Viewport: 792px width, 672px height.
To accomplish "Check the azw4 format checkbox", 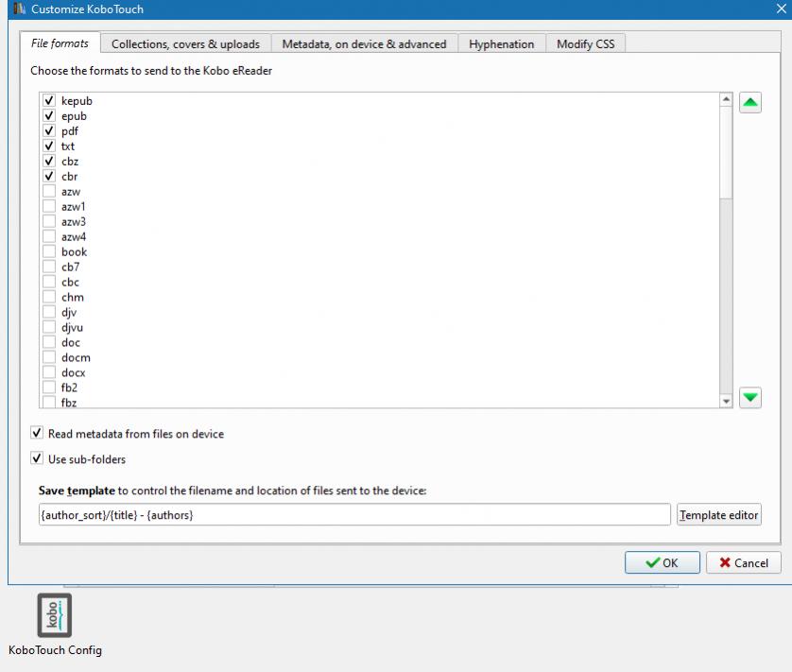I will [x=49, y=236].
